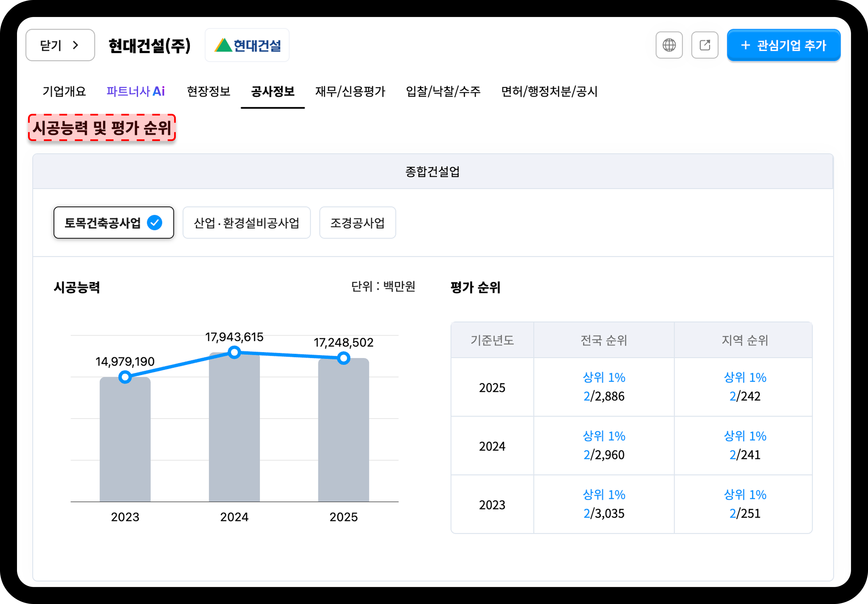
Task: Click the 기준년도 column header
Action: coord(492,340)
